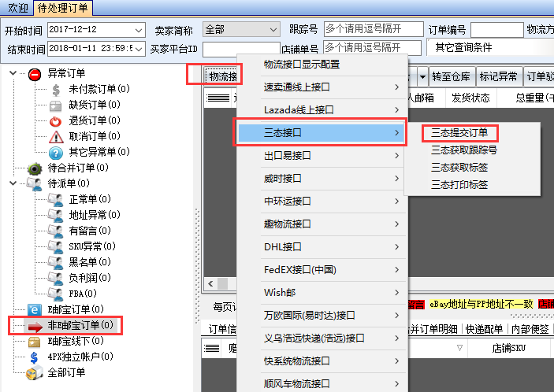The image size is (554, 392).
Task: Click the user icon beside 有留言
Action: 55,231
